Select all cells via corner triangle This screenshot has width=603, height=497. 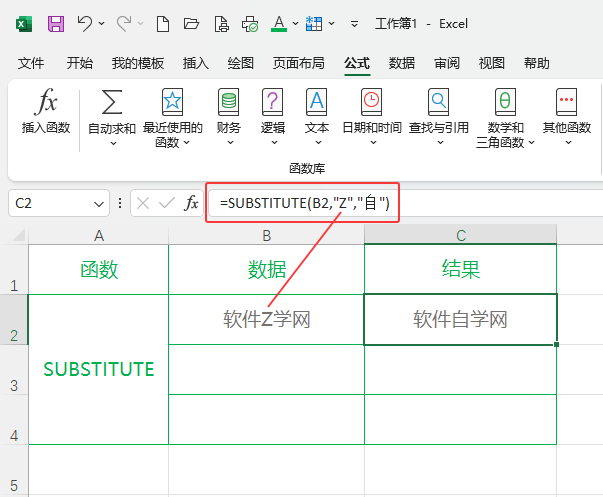coord(19,235)
